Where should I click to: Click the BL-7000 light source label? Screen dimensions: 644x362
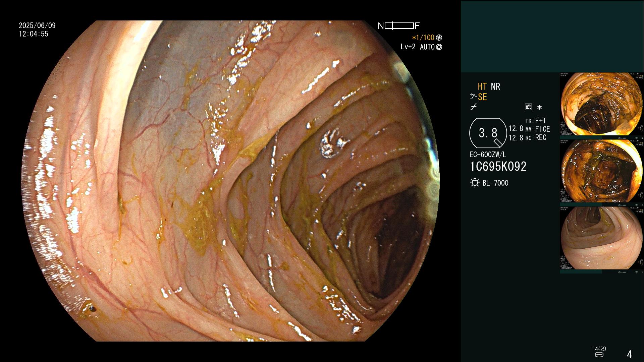pos(495,183)
